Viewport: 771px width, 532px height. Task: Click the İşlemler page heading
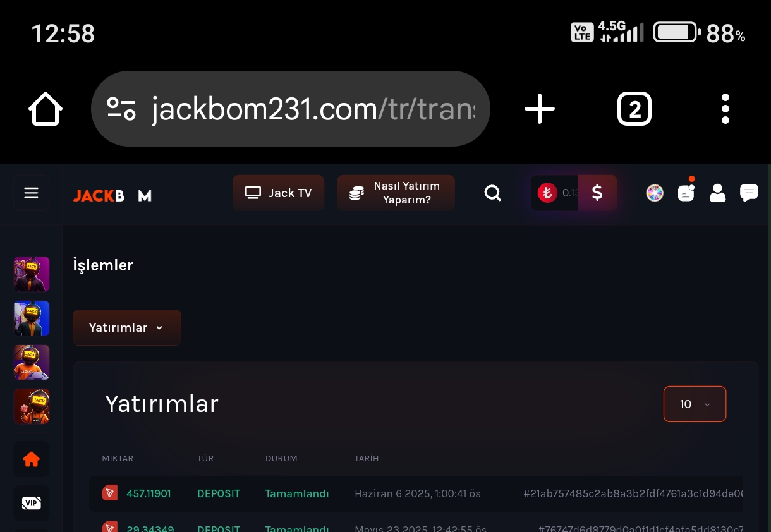tap(103, 265)
